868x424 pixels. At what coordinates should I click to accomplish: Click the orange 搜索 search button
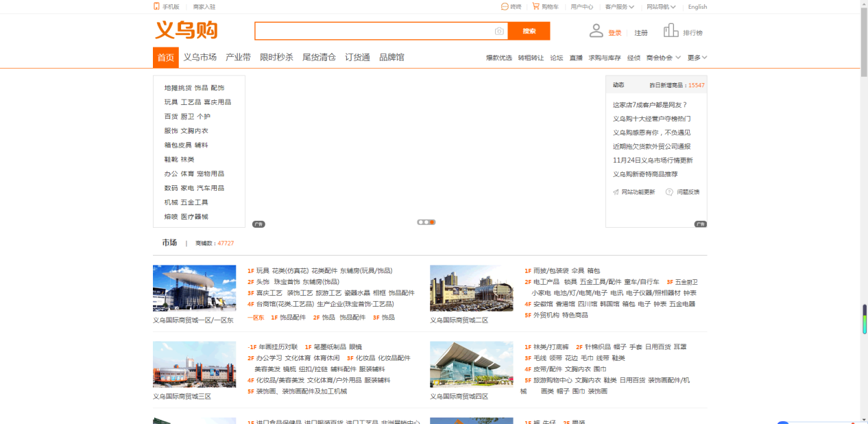point(529,31)
